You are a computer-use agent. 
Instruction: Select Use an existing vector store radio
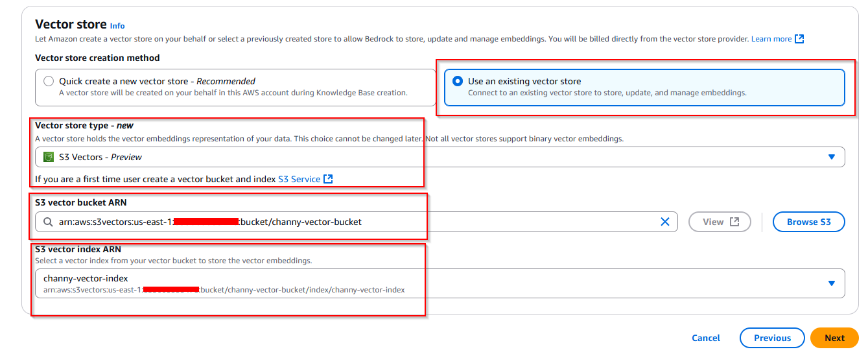[x=458, y=82]
